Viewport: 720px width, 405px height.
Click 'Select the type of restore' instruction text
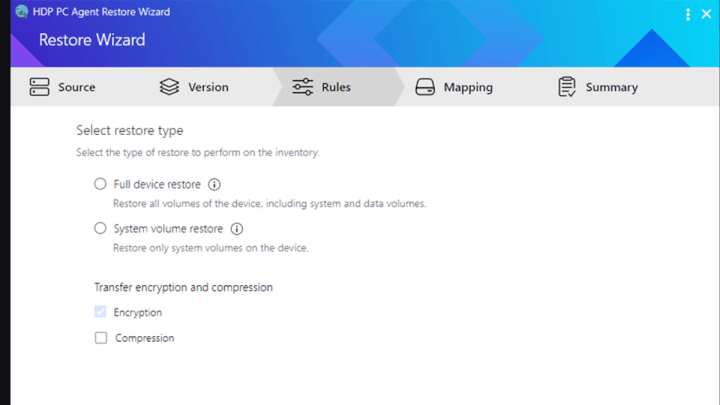197,152
